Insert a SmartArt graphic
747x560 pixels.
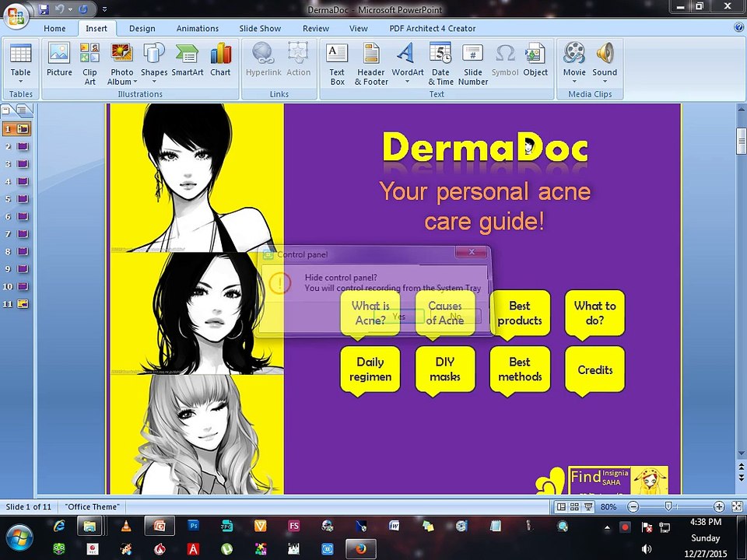pyautogui.click(x=188, y=60)
